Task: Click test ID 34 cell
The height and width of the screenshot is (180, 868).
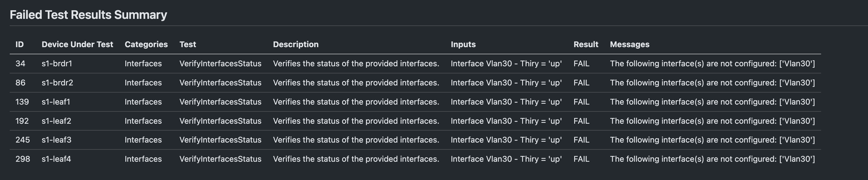Action: (x=20, y=64)
